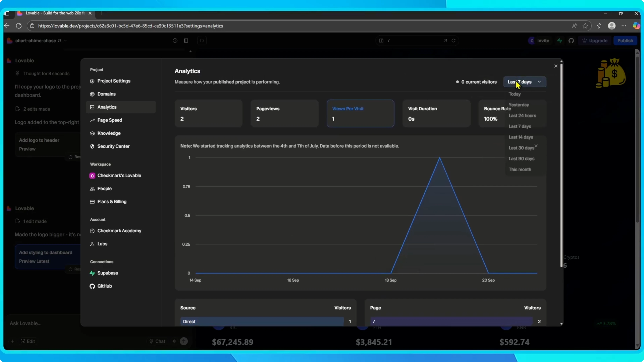Open GitHub connection settings

121,286
